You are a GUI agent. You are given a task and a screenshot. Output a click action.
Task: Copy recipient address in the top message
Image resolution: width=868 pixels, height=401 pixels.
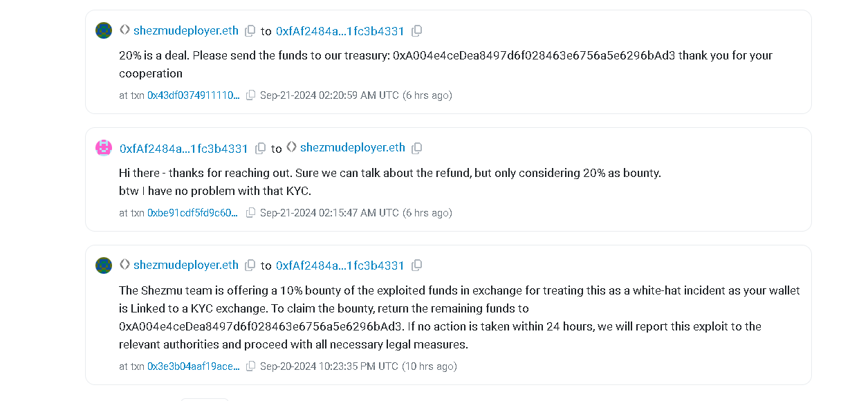point(416,31)
